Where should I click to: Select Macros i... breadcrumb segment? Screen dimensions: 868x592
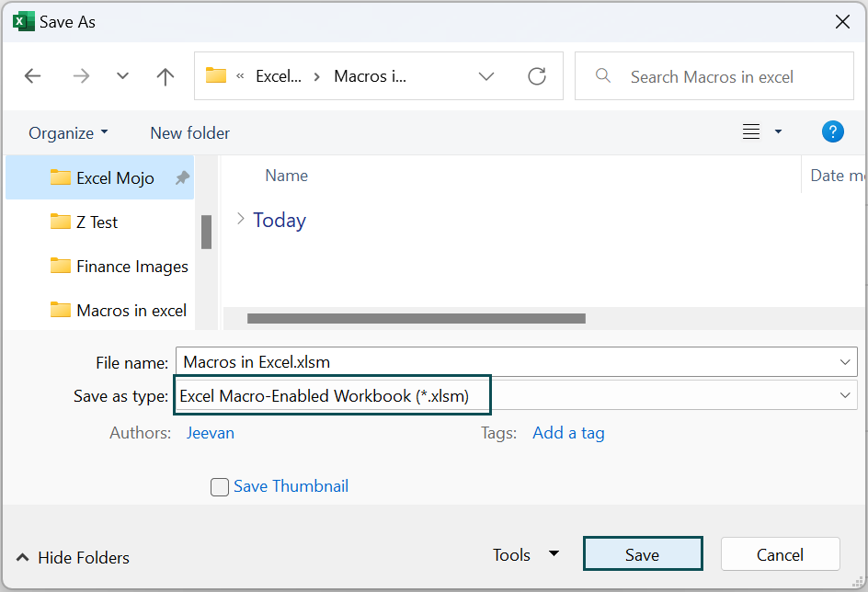[x=370, y=76]
